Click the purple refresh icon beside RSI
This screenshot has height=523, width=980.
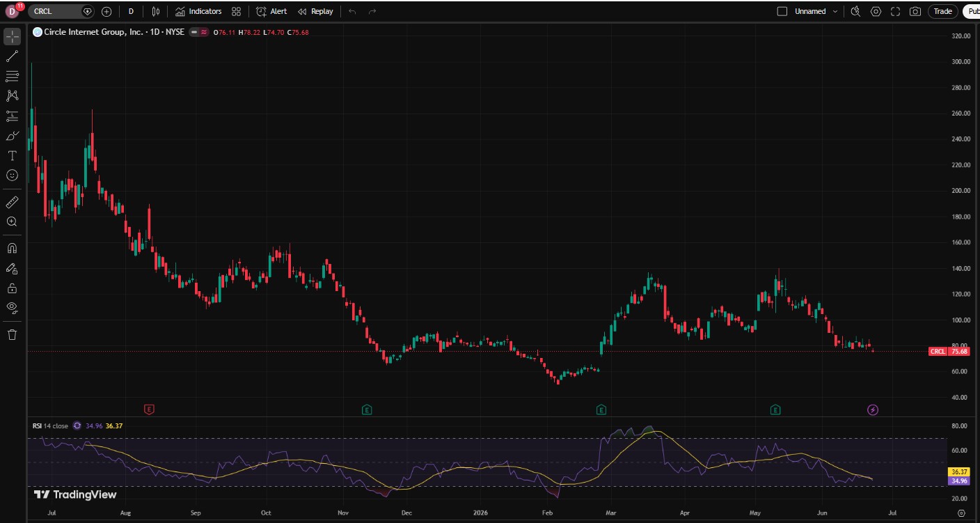pos(77,426)
